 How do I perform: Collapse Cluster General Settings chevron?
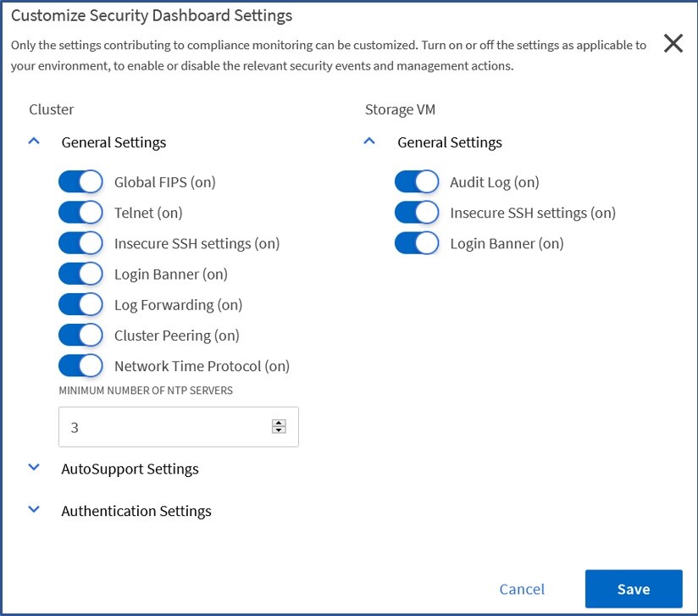tap(34, 142)
